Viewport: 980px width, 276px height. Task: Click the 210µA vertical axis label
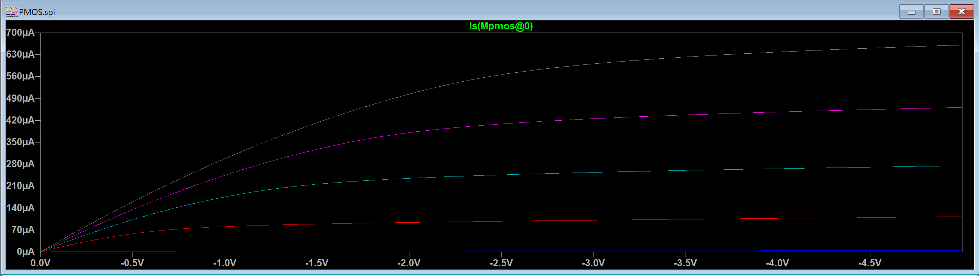click(20, 186)
